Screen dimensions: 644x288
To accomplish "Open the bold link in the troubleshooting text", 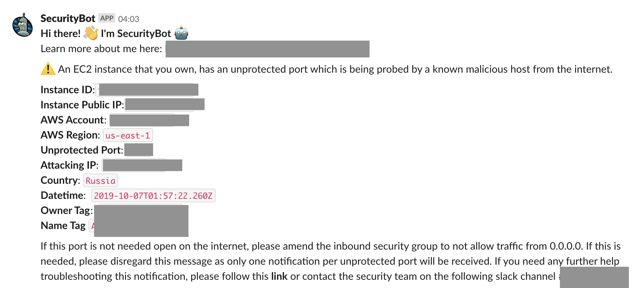I will [x=279, y=276].
